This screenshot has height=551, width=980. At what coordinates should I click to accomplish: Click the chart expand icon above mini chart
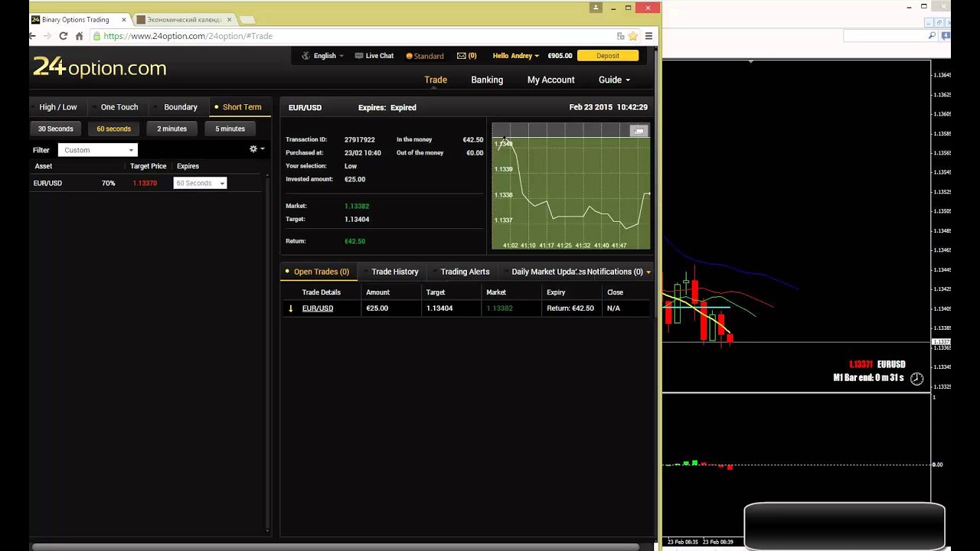point(639,132)
